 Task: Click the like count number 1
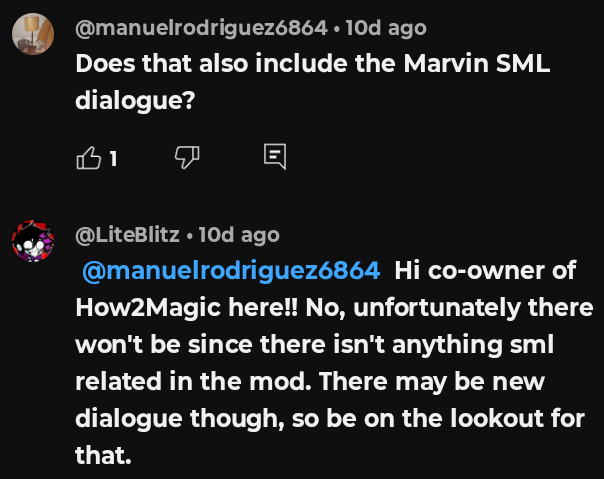click(x=114, y=158)
